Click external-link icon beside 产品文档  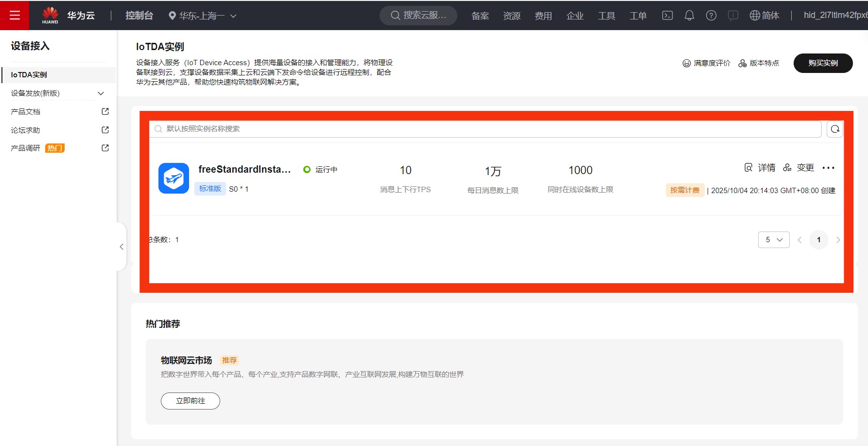click(x=105, y=111)
